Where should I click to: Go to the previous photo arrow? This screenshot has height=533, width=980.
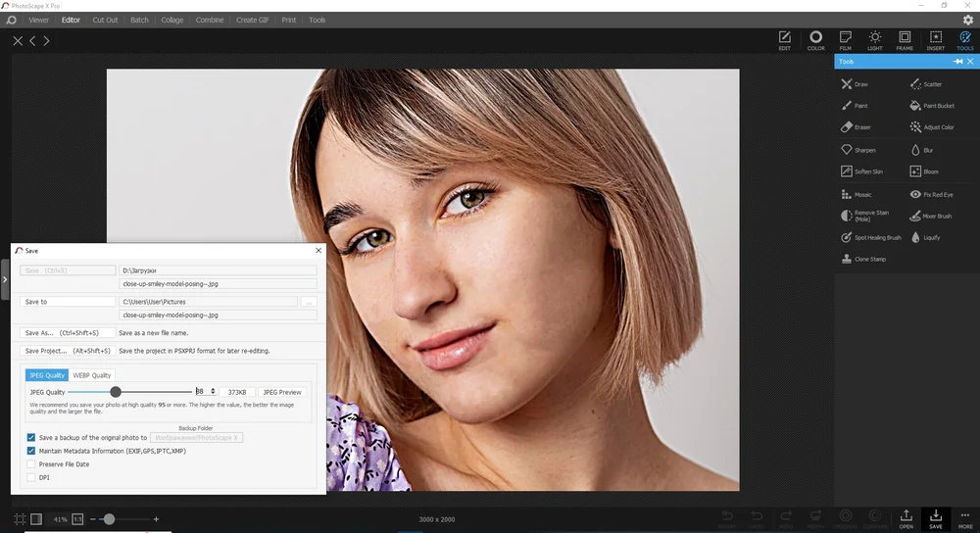(x=32, y=40)
